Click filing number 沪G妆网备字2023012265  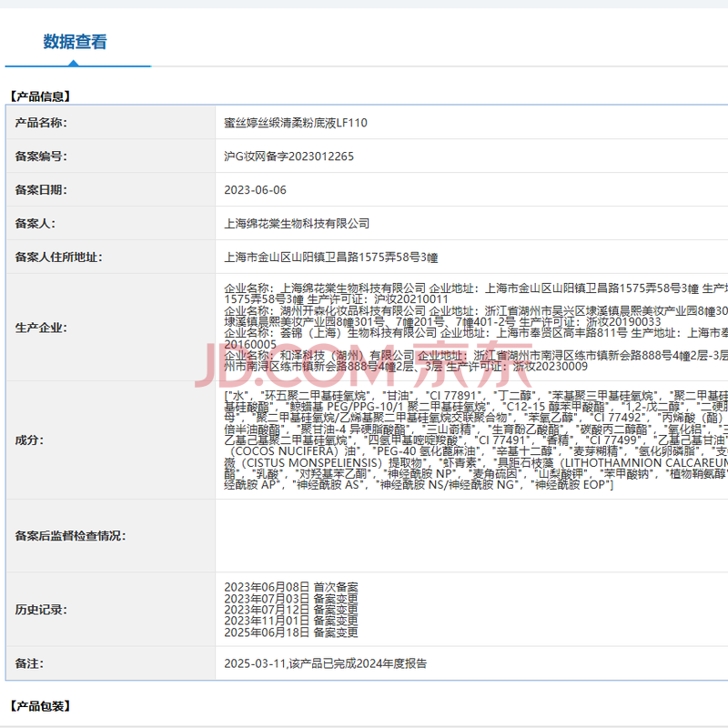(288, 157)
